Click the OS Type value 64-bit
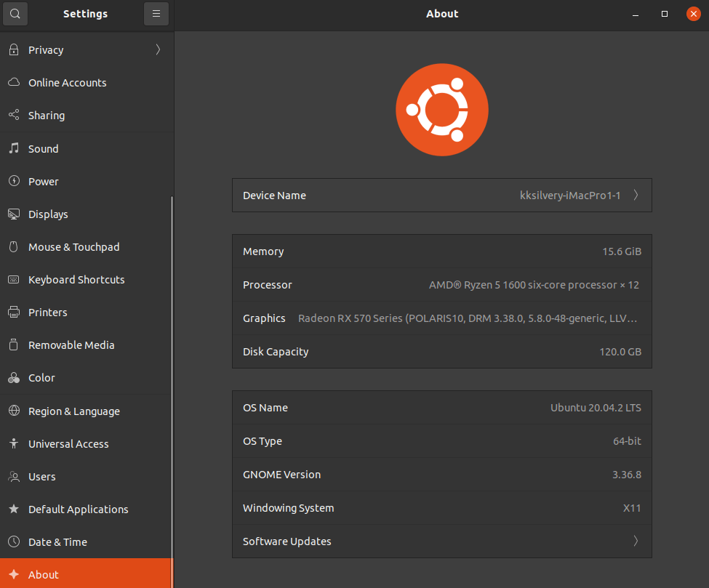Image resolution: width=709 pixels, height=588 pixels. click(x=627, y=441)
